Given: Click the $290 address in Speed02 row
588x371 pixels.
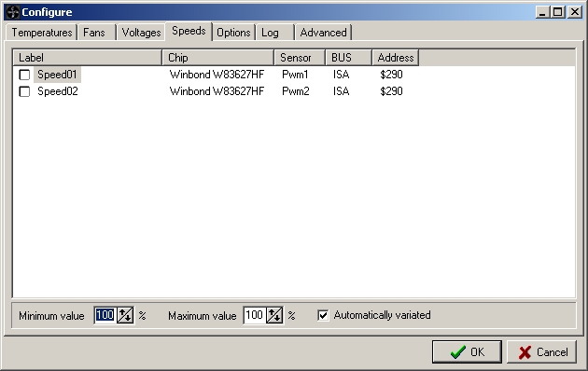Looking at the screenshot, I should pos(391,91).
